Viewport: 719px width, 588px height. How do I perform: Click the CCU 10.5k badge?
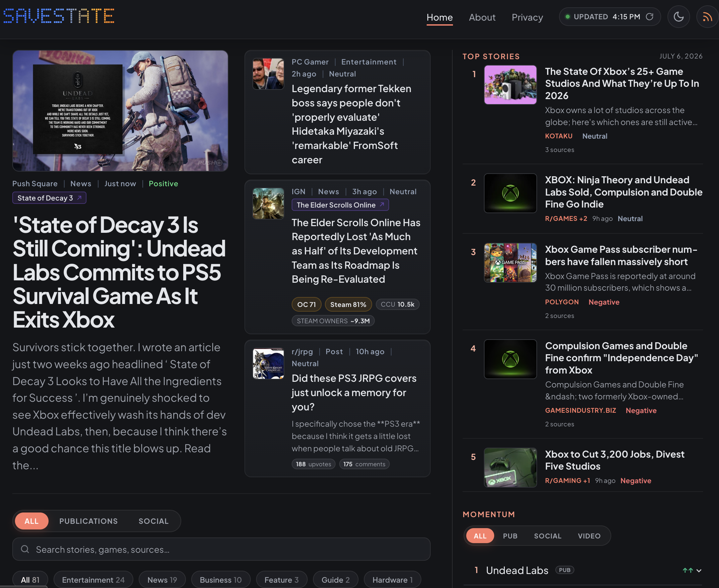[397, 304]
